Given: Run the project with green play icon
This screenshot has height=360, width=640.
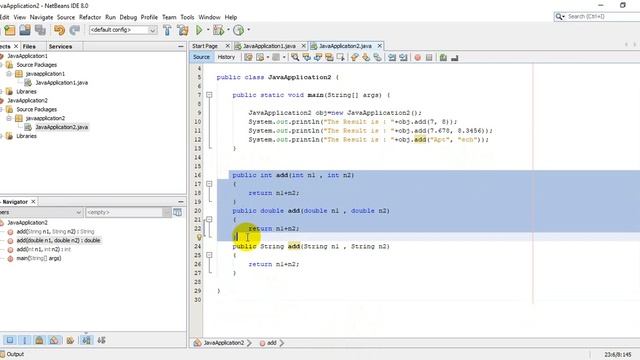Looking at the screenshot, I should coord(199,30).
